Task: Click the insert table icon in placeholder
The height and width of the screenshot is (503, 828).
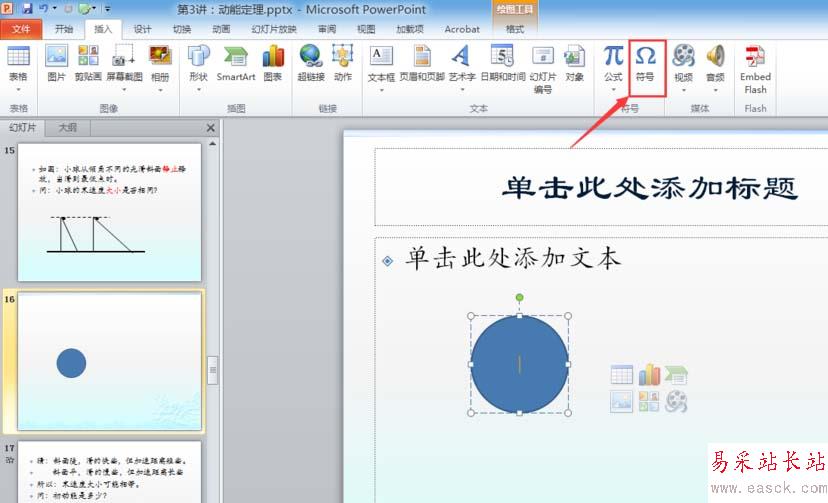Action: 622,375
